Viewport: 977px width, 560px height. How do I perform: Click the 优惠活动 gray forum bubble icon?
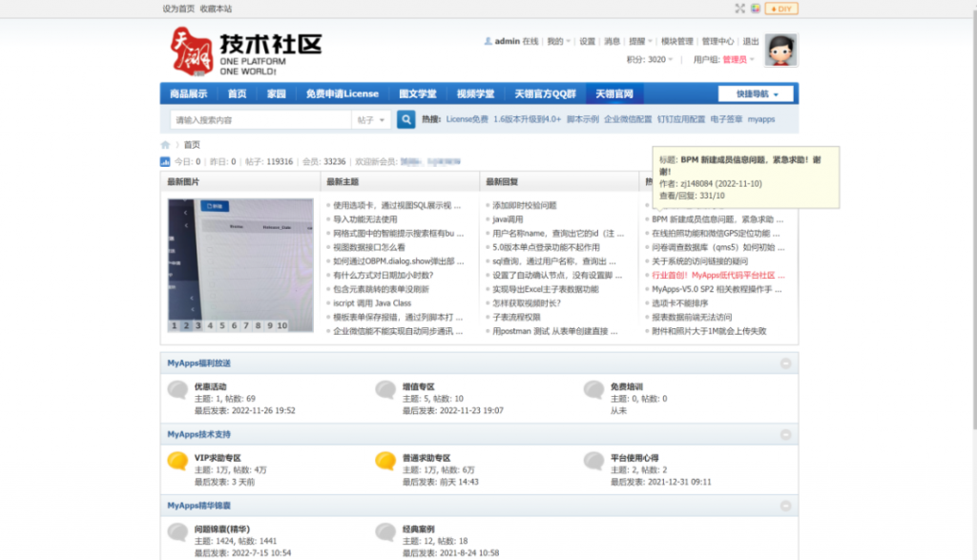pos(177,390)
